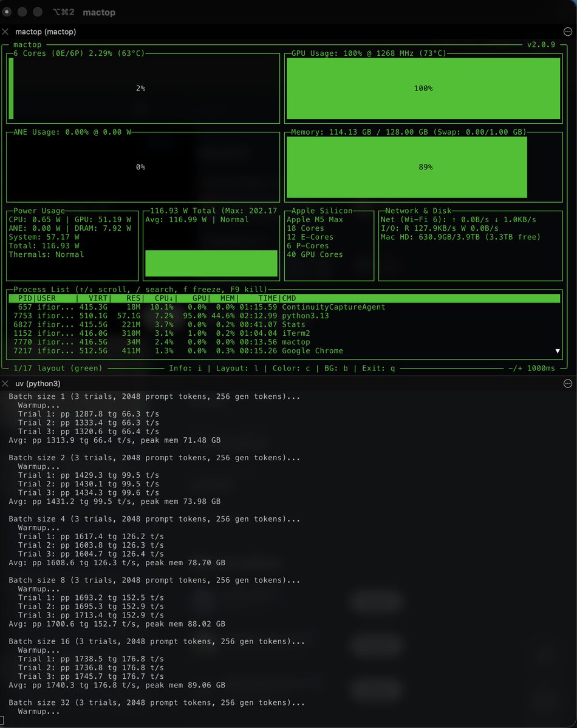Click the '6 Cores (0E/6P) 2.29%' header
The height and width of the screenshot is (728, 577).
pos(79,53)
